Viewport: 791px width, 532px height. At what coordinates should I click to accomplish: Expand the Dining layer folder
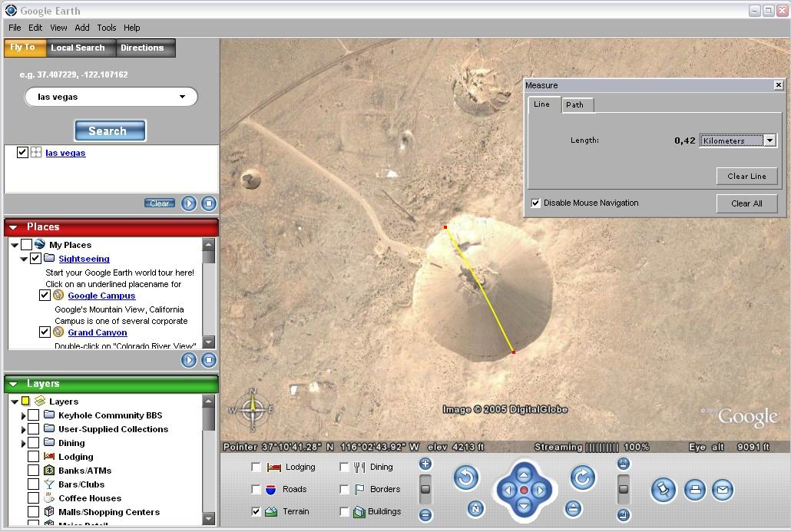(23, 443)
